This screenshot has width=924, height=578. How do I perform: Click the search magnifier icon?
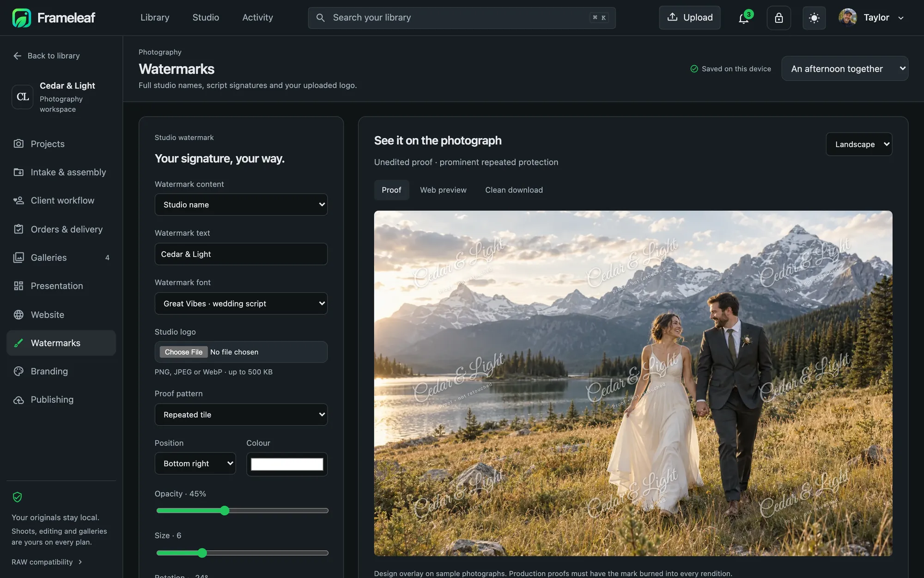[x=320, y=18]
